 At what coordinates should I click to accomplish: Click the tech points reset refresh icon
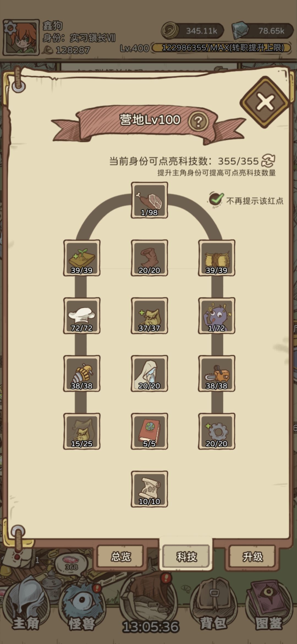pyautogui.click(x=268, y=160)
